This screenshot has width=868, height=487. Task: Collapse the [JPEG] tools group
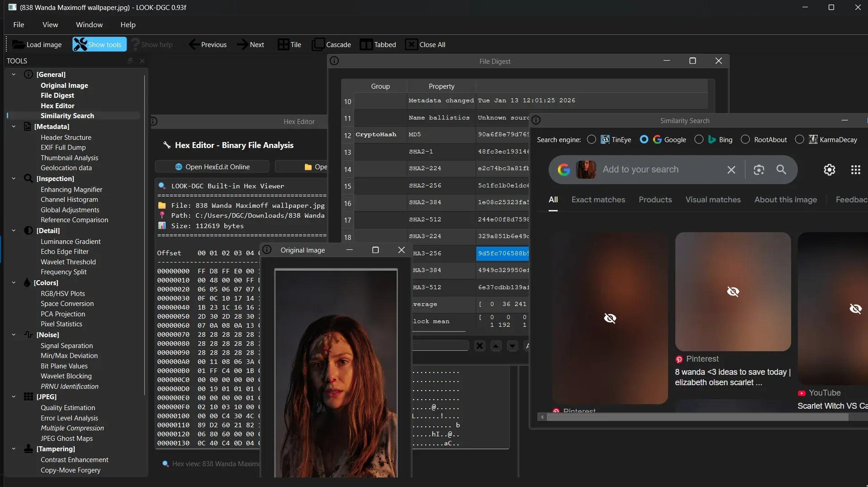14,397
